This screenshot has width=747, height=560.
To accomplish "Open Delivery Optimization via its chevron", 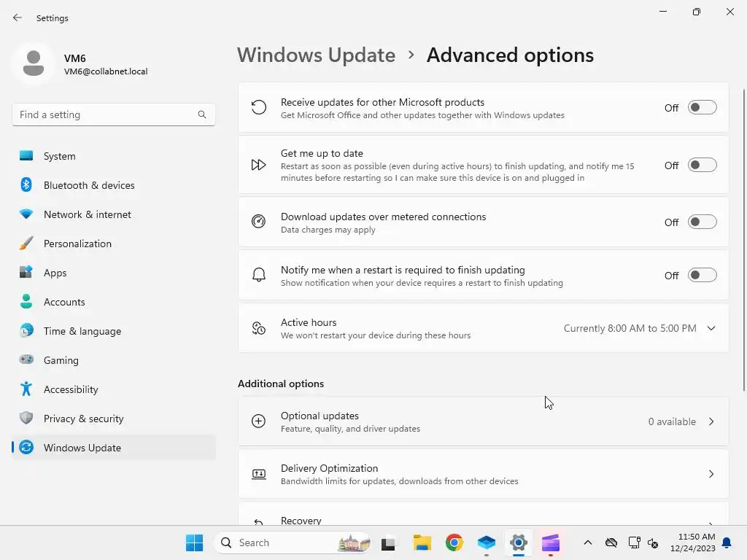I will [711, 474].
